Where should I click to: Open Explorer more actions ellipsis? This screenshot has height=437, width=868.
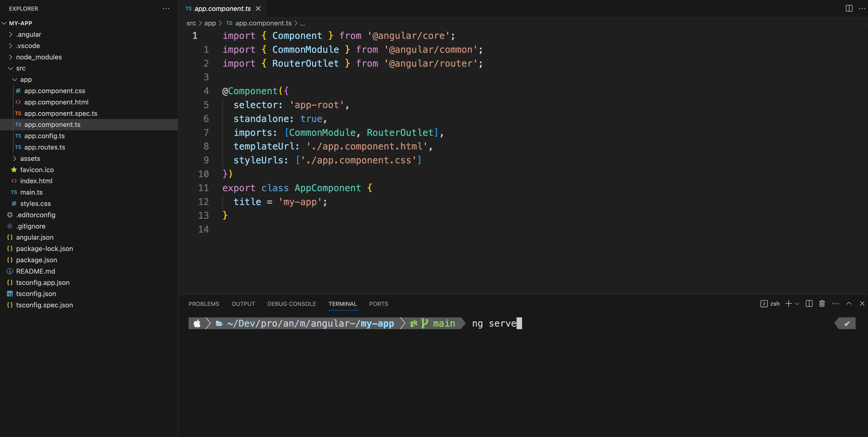point(166,8)
